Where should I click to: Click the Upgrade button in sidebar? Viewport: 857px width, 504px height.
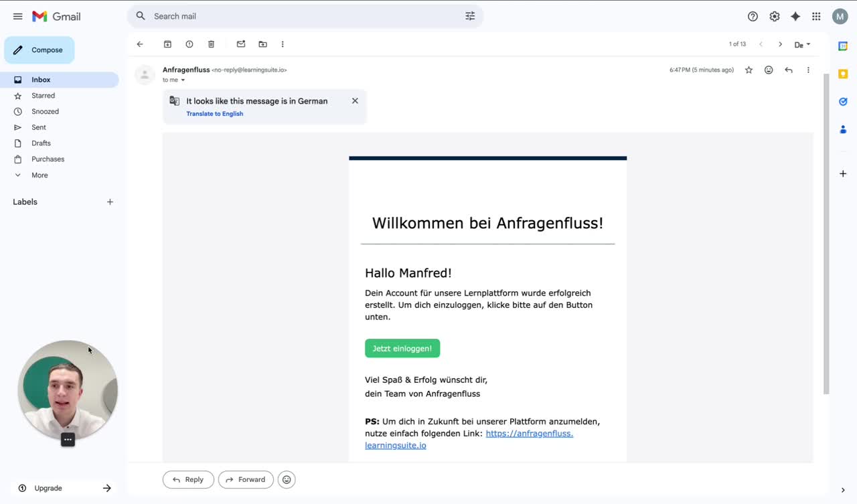(64, 488)
